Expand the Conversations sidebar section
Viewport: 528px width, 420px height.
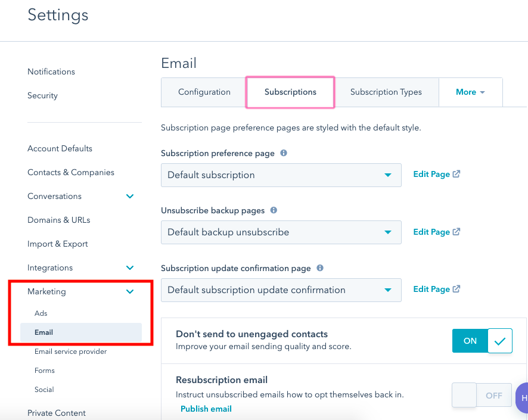130,197
